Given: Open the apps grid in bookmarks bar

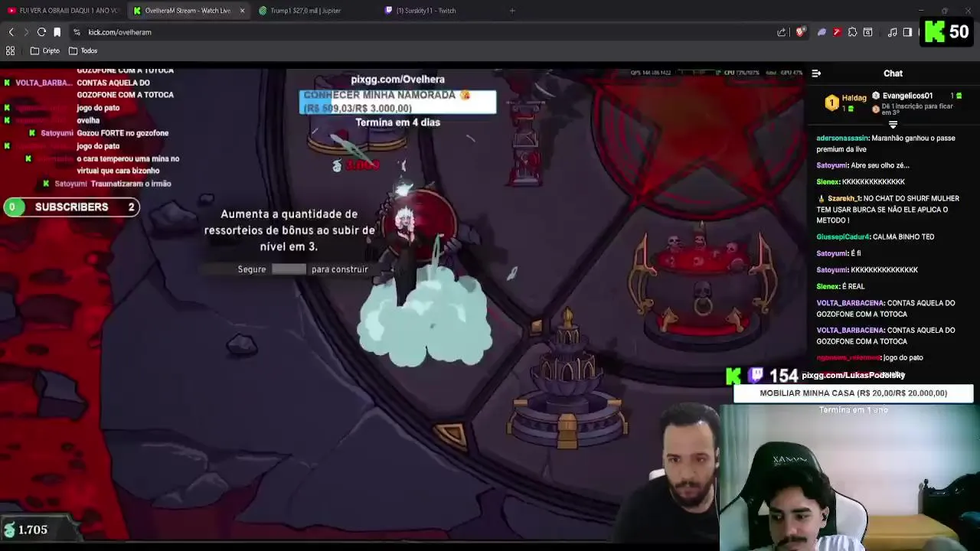Looking at the screenshot, I should point(11,51).
